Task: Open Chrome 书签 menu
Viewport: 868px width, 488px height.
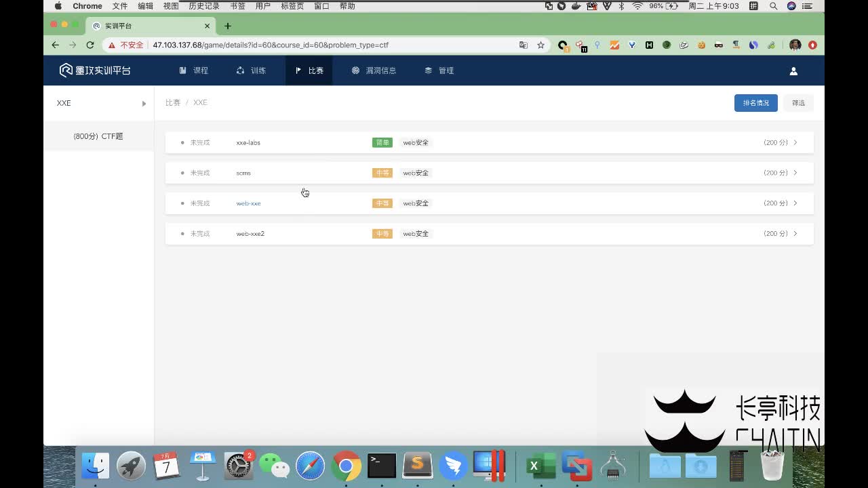Action: [x=237, y=6]
